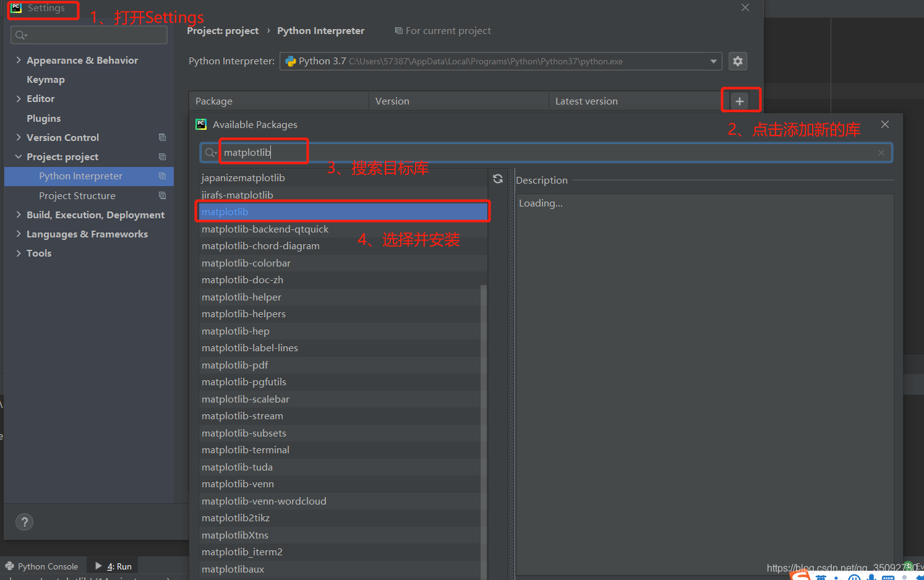924x580 pixels.
Task: Click copy icon beside Project: project
Action: pyautogui.click(x=162, y=156)
